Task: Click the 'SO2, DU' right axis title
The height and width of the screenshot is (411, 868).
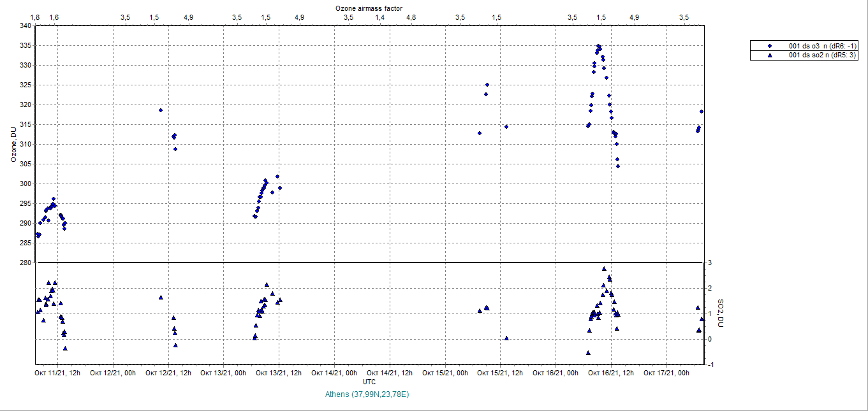Action: 721,313
